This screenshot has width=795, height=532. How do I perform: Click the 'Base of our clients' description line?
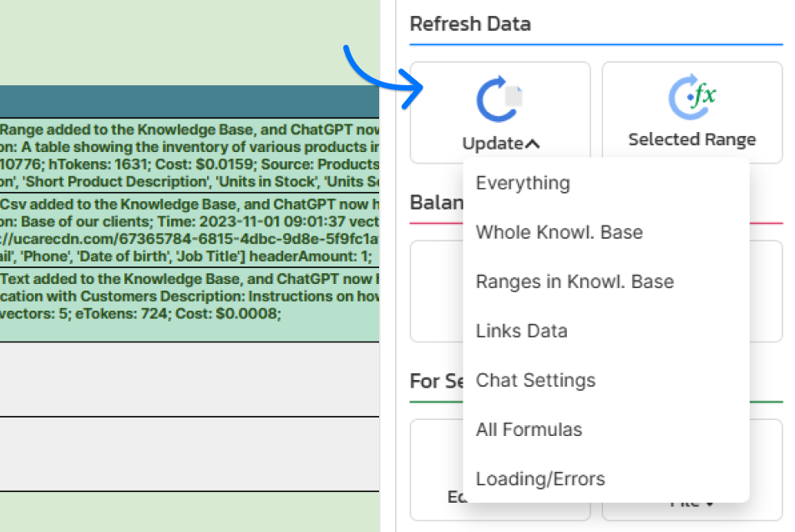190,221
